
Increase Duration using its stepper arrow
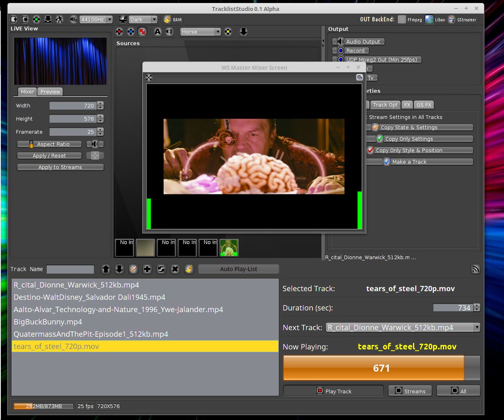click(477, 305)
